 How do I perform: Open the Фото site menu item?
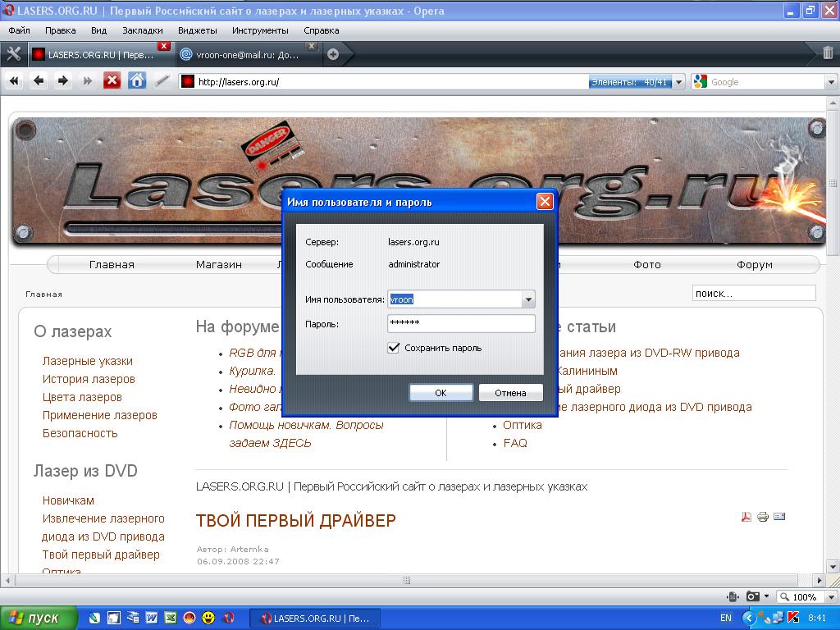click(647, 265)
